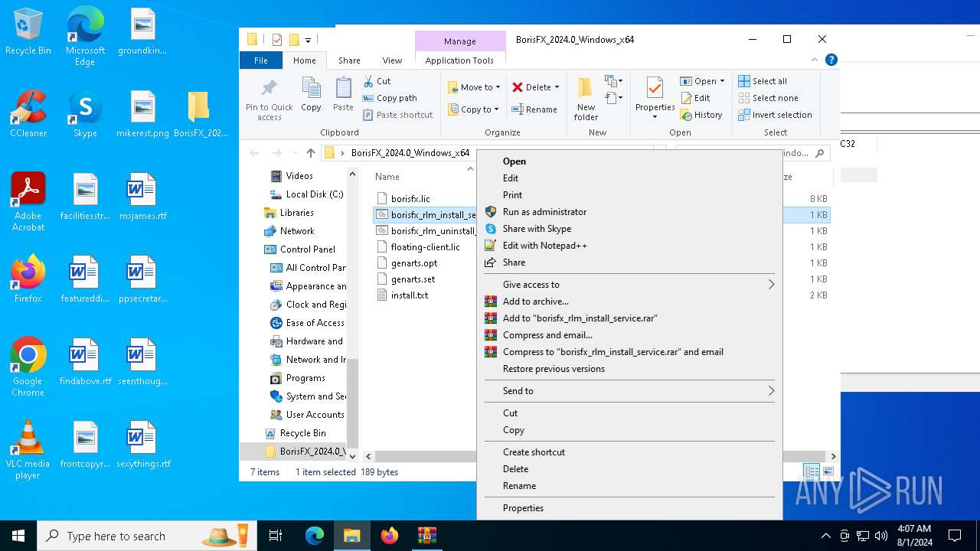The height and width of the screenshot is (551, 980).
Task: Open the Windows Start menu
Action: click(x=18, y=536)
